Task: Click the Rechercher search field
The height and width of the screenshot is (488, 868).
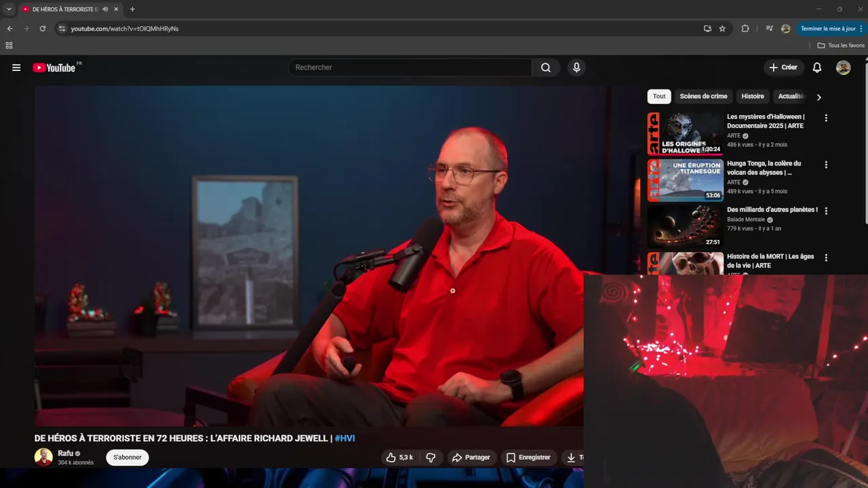Action: tap(410, 68)
